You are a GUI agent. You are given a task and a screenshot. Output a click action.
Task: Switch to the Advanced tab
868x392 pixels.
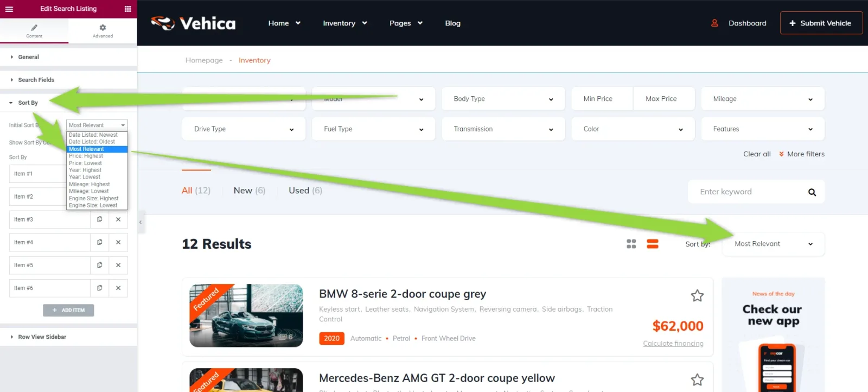[103, 31]
